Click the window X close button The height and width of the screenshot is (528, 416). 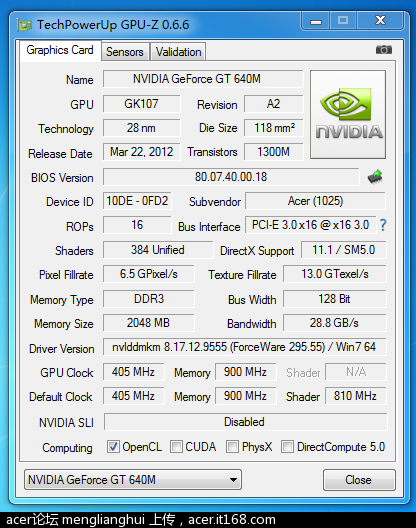(x=380, y=21)
